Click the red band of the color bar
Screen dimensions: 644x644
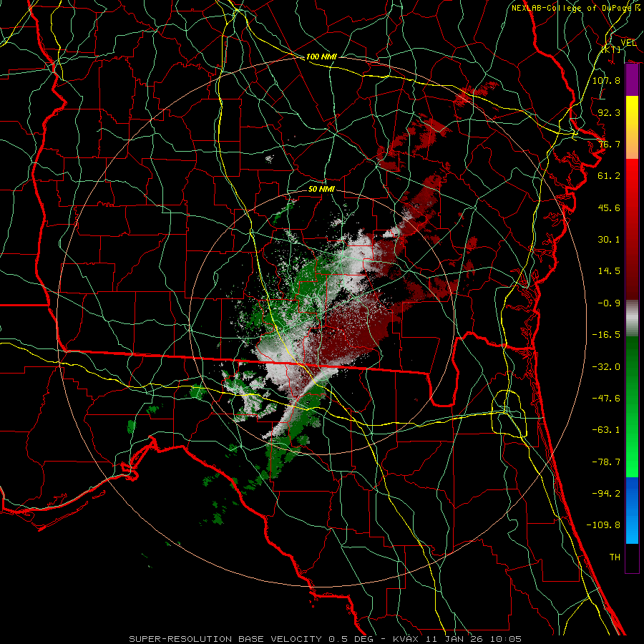[x=632, y=229]
